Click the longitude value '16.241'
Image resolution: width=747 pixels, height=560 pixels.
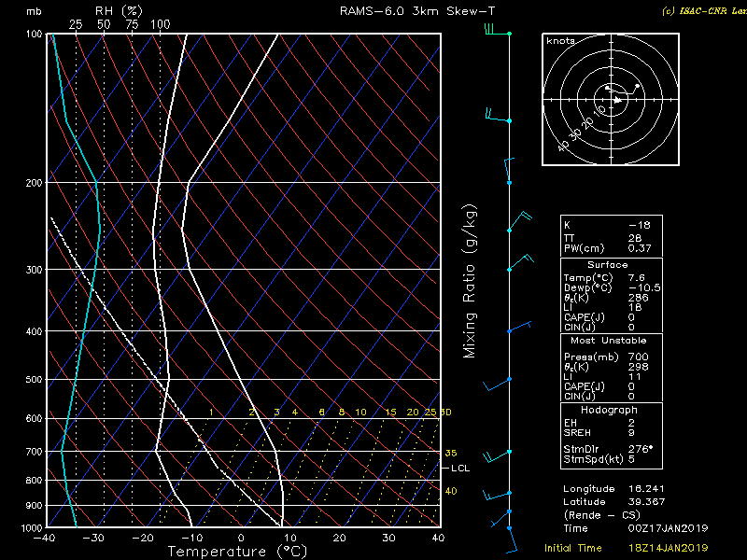pyautogui.click(x=646, y=489)
